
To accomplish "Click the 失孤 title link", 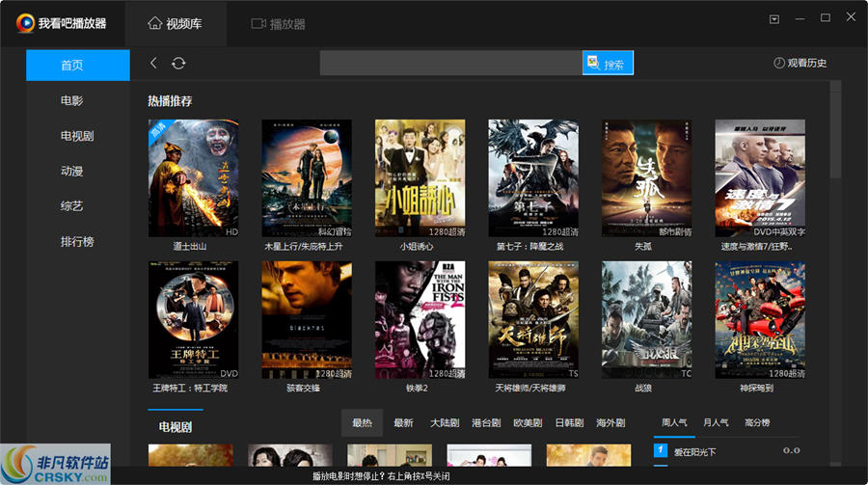I will coord(642,247).
